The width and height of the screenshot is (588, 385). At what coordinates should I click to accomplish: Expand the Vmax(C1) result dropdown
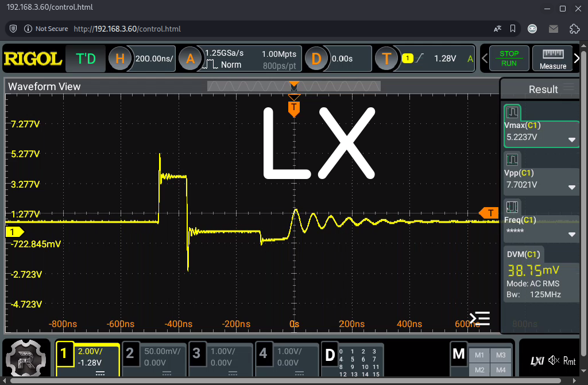click(571, 140)
